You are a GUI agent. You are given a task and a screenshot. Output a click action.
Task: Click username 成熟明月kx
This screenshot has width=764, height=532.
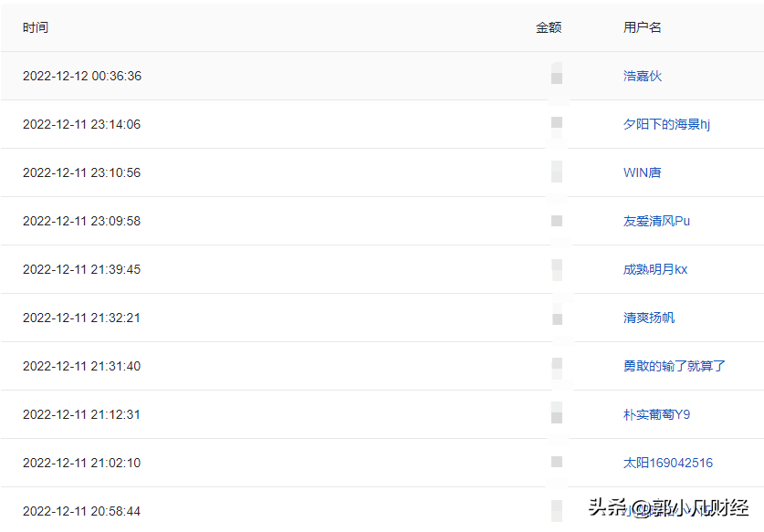coord(654,269)
